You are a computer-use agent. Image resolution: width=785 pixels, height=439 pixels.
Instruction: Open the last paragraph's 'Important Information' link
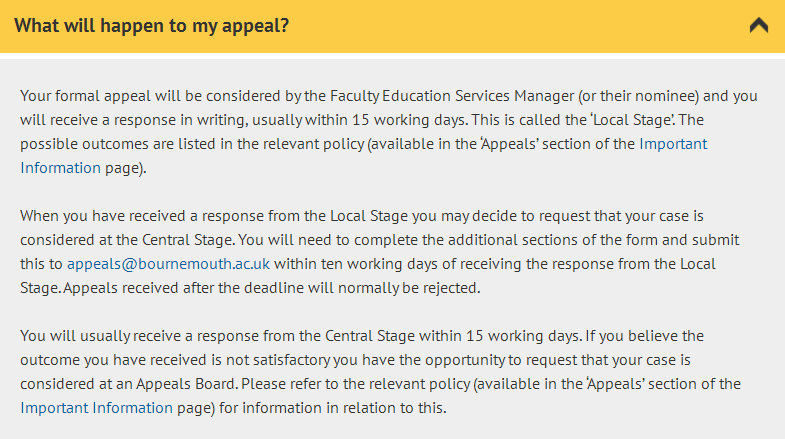[x=97, y=408]
